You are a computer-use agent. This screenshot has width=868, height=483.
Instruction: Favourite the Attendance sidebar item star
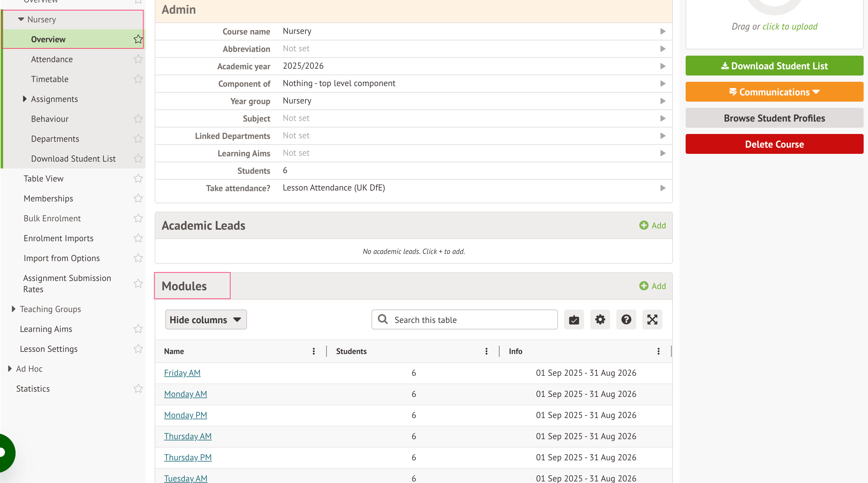(x=138, y=59)
